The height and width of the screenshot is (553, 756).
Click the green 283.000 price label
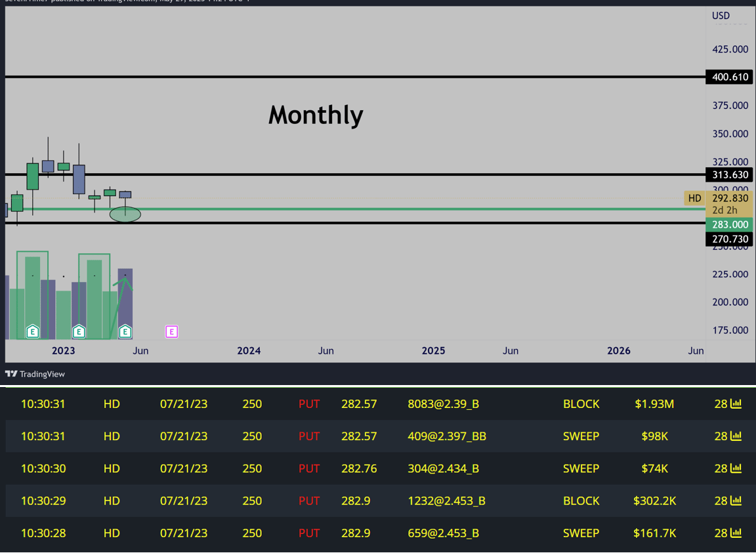point(730,224)
